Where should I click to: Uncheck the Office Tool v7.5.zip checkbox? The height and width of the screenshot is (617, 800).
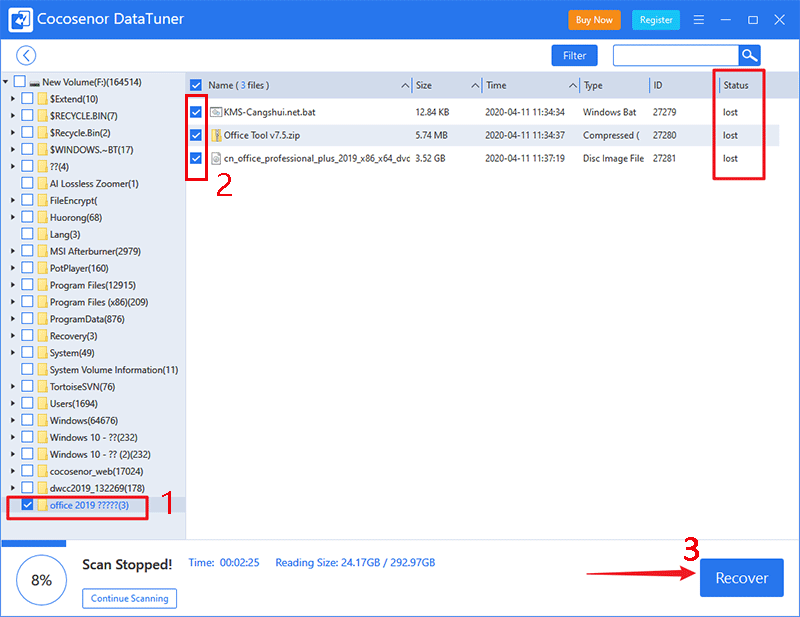(x=196, y=135)
